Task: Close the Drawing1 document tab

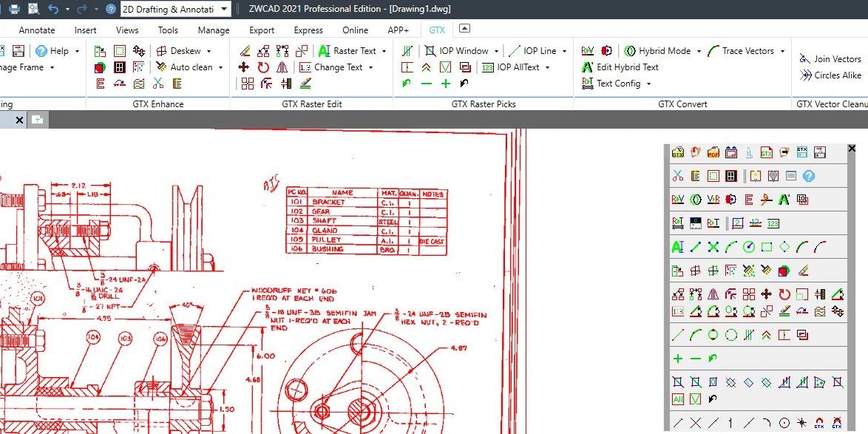Action: 19,120
